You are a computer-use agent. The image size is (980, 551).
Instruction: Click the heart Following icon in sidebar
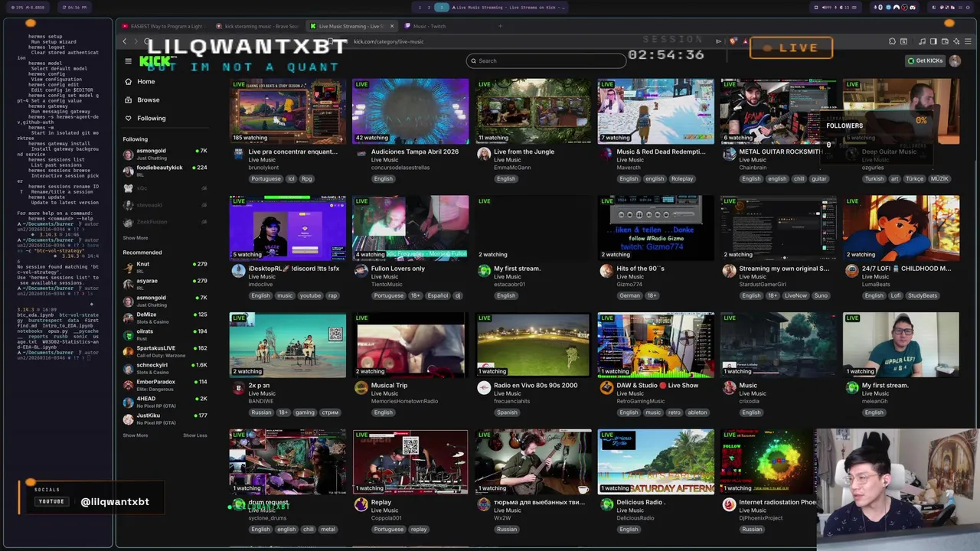(128, 118)
